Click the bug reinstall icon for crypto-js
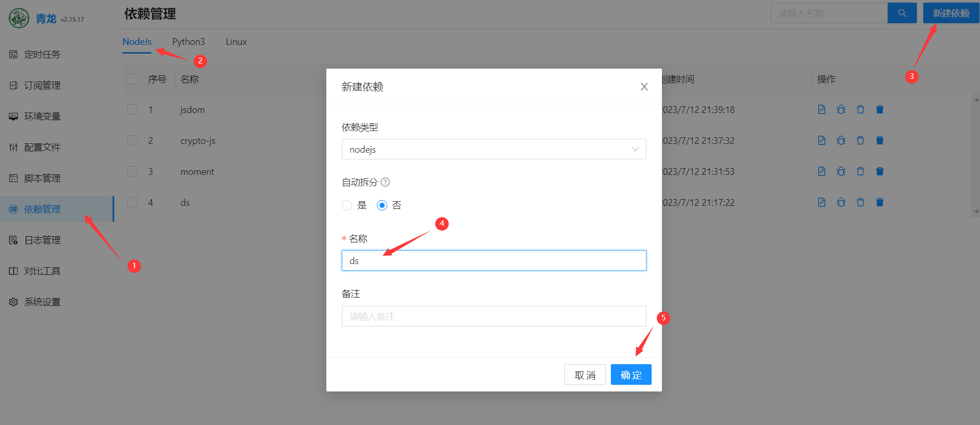Image resolution: width=980 pixels, height=425 pixels. [x=841, y=140]
